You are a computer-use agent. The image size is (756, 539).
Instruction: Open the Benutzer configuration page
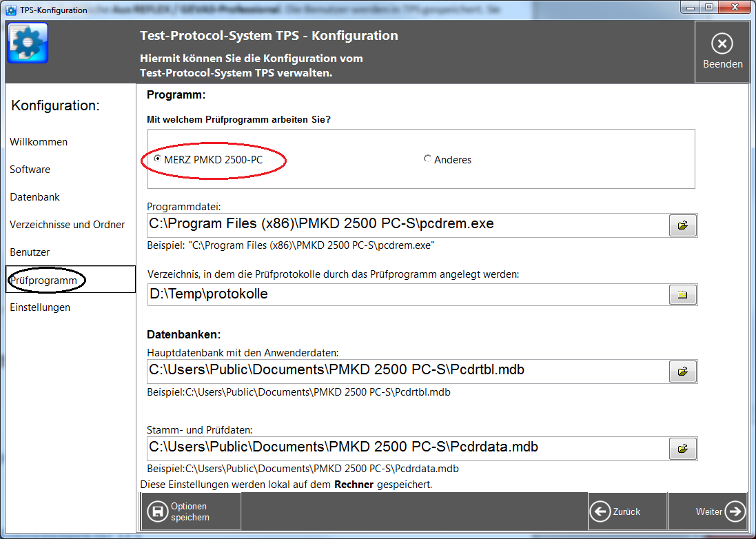(30, 252)
